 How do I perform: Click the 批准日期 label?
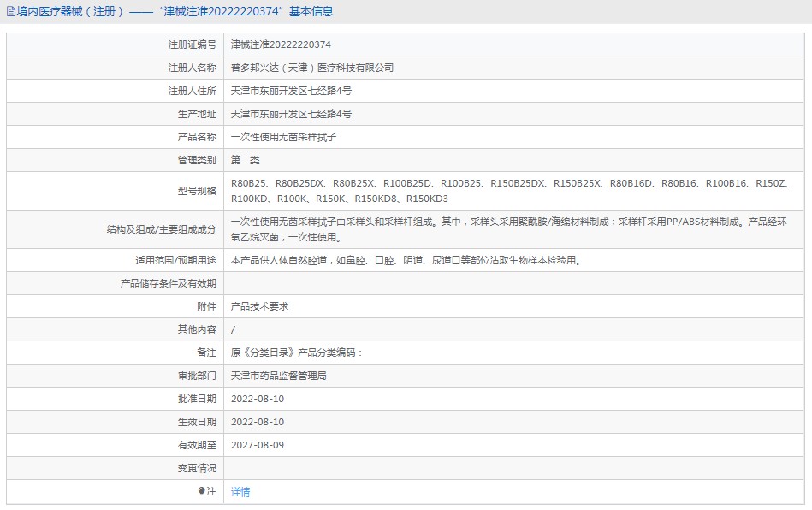pyautogui.click(x=197, y=399)
